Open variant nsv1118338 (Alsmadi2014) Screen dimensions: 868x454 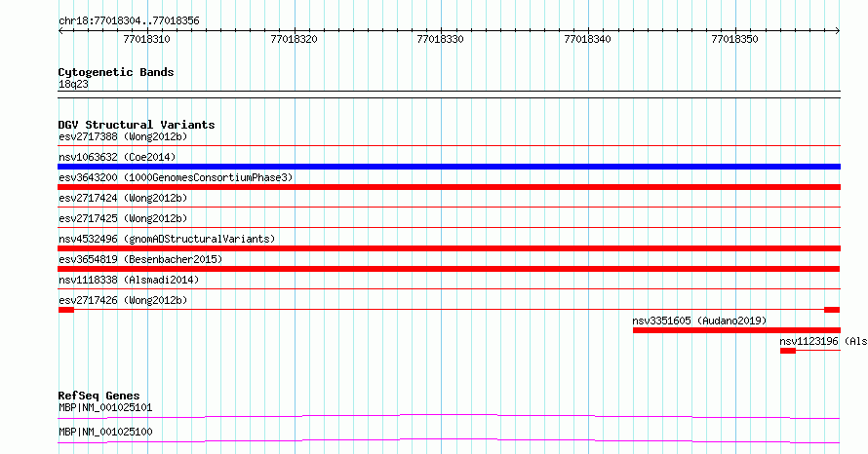coord(129,280)
